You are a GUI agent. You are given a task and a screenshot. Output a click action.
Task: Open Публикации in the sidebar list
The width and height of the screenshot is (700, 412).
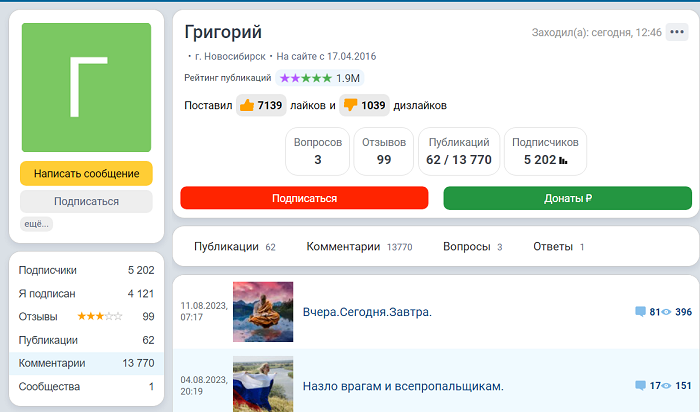tap(86, 340)
